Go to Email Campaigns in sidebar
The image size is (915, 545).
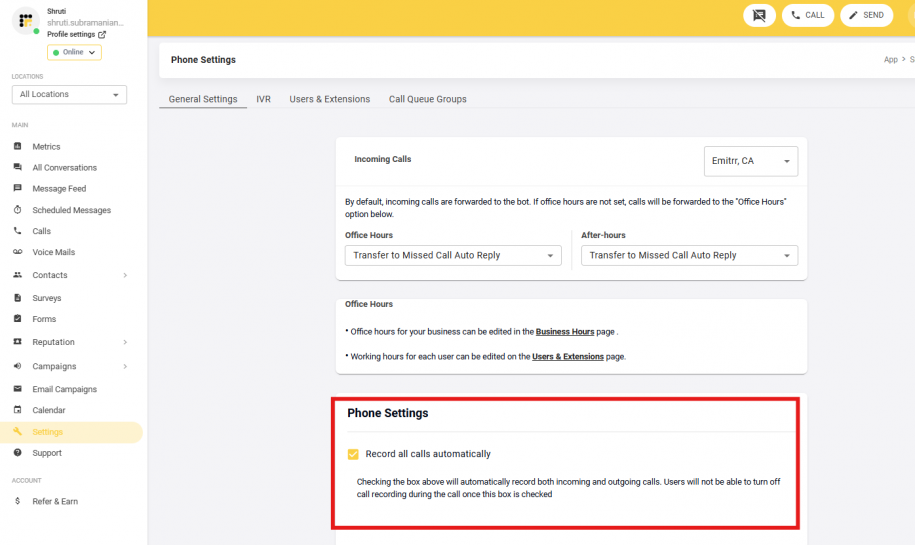coord(64,389)
